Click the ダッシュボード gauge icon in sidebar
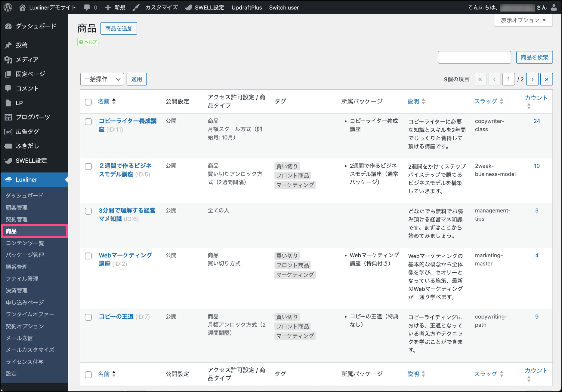The image size is (562, 392). [x=8, y=26]
